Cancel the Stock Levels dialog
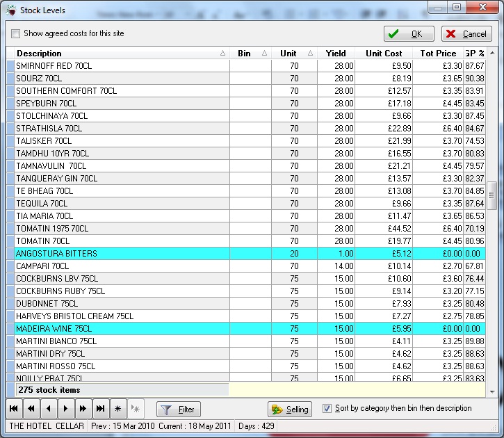This screenshot has width=504, height=438. point(466,34)
